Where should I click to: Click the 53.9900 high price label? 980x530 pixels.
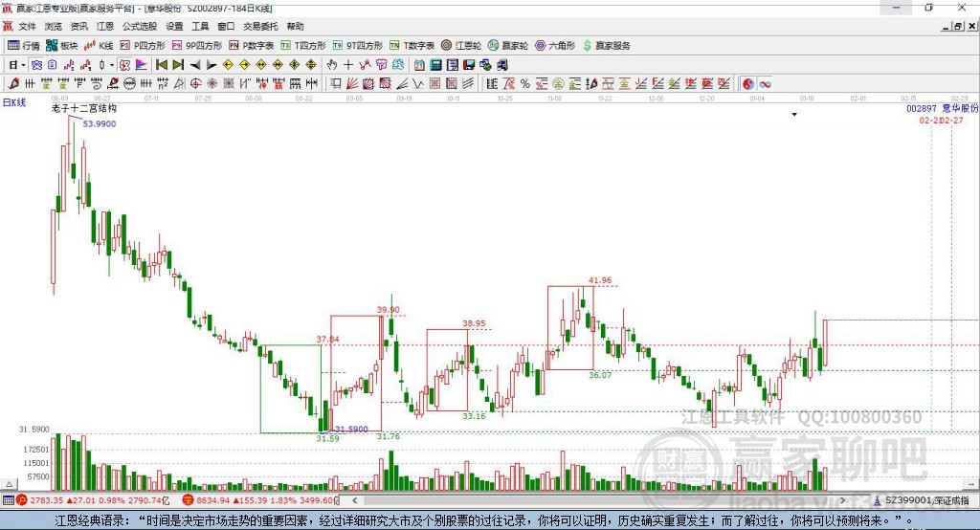click(100, 123)
